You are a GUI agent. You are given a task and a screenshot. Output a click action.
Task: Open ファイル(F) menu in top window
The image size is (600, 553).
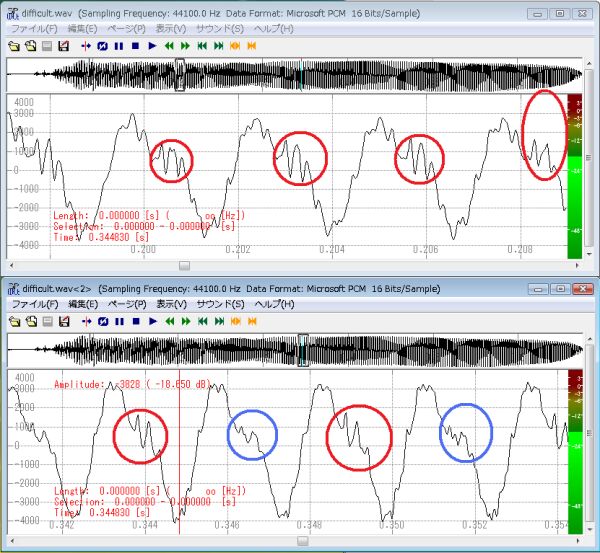click(34, 29)
